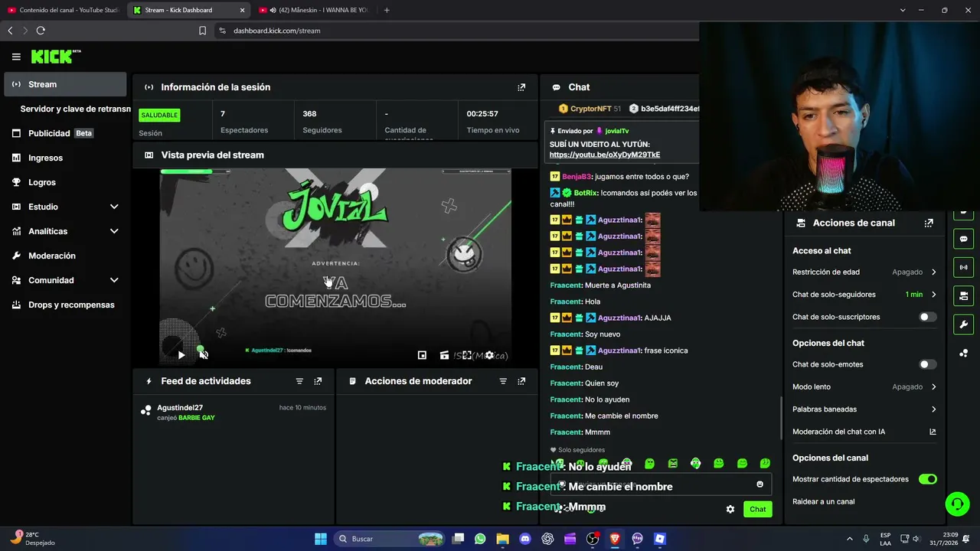
Task: Click the Windows taskbar search box
Action: click(390, 539)
